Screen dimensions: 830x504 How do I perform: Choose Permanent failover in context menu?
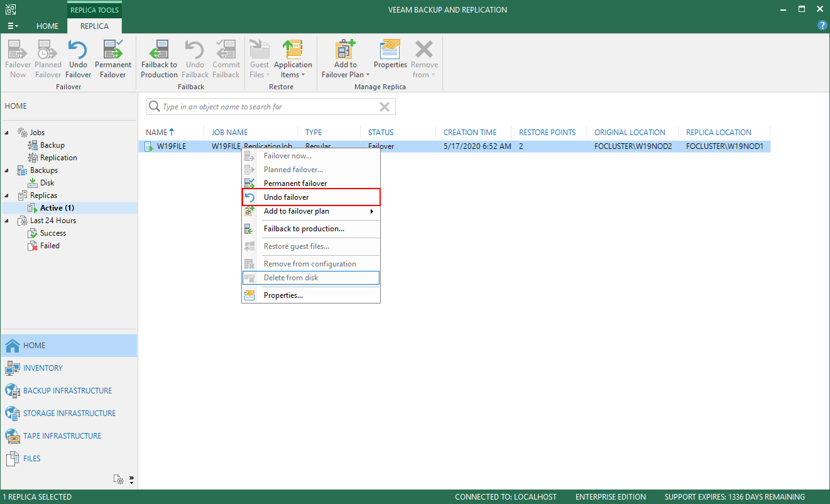click(x=311, y=184)
